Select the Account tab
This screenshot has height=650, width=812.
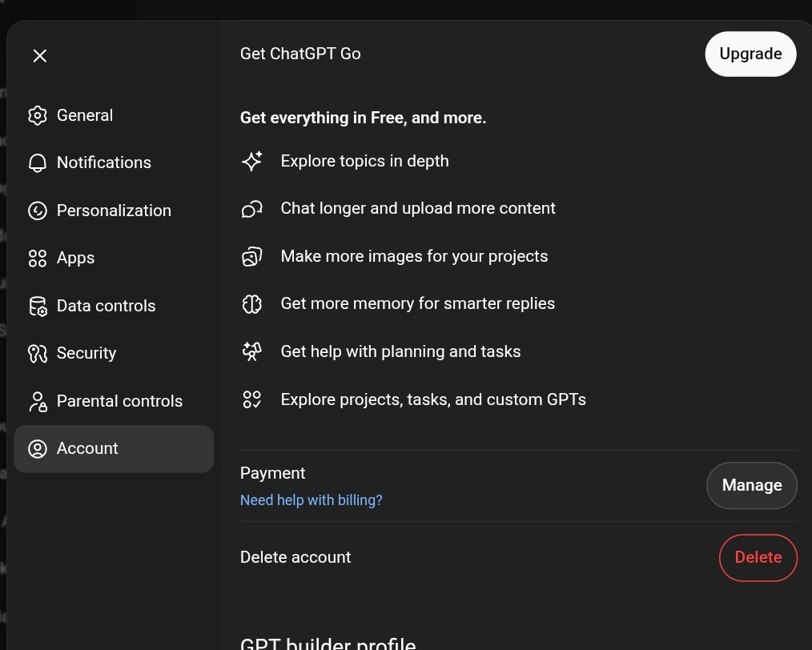tap(114, 449)
